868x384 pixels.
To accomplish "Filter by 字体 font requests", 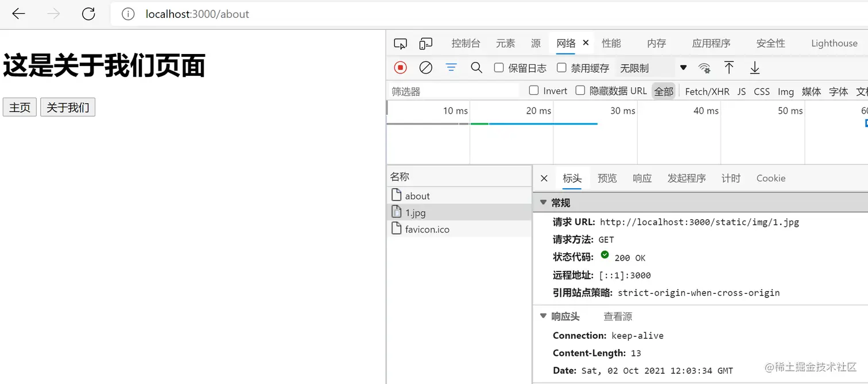I will pos(839,91).
